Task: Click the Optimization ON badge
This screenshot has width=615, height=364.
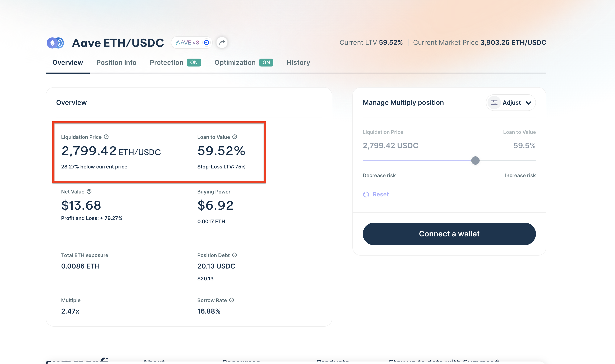Action: pos(266,63)
